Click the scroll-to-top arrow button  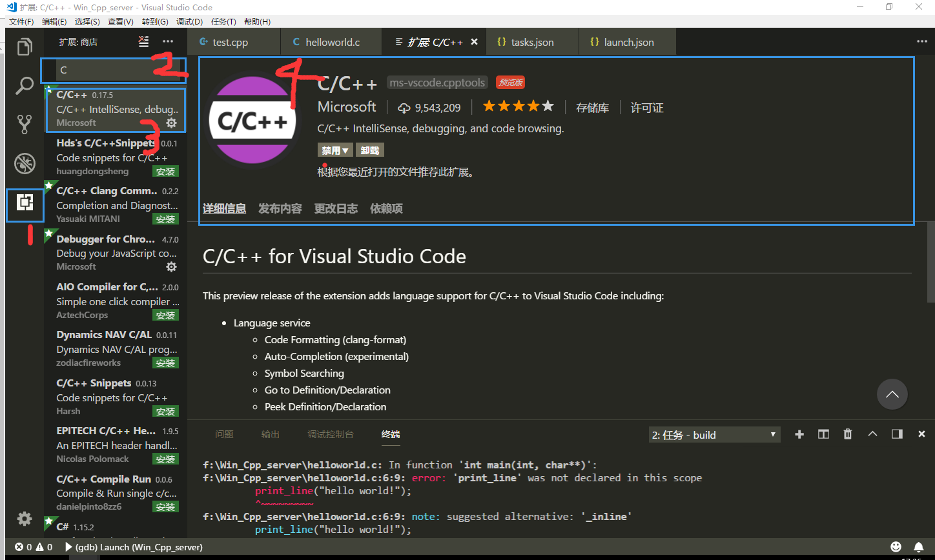click(892, 394)
